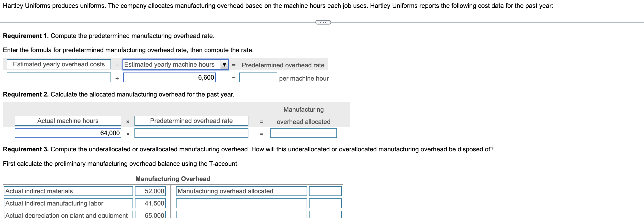Select the 52,000 amount field
This screenshot has height=218, width=644.
coord(150,191)
